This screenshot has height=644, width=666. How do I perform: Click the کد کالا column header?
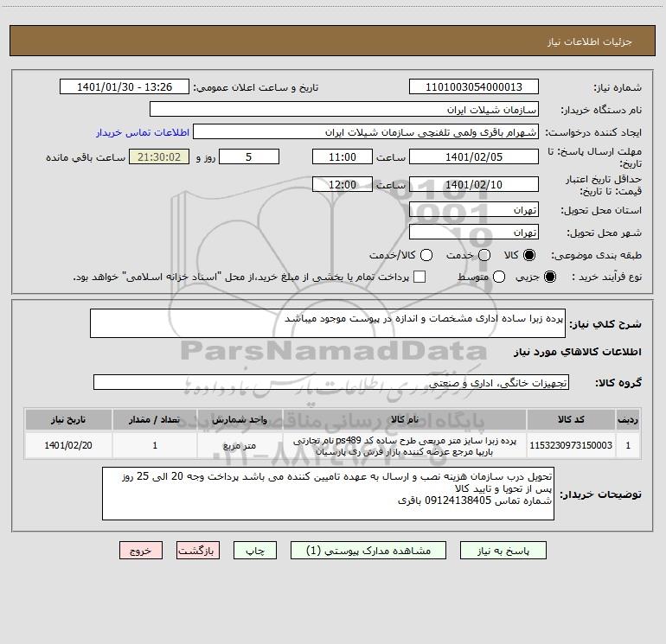[571, 419]
